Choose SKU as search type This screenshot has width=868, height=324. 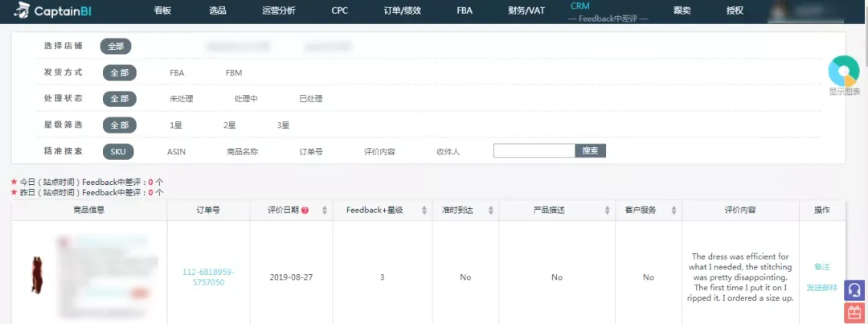point(118,151)
